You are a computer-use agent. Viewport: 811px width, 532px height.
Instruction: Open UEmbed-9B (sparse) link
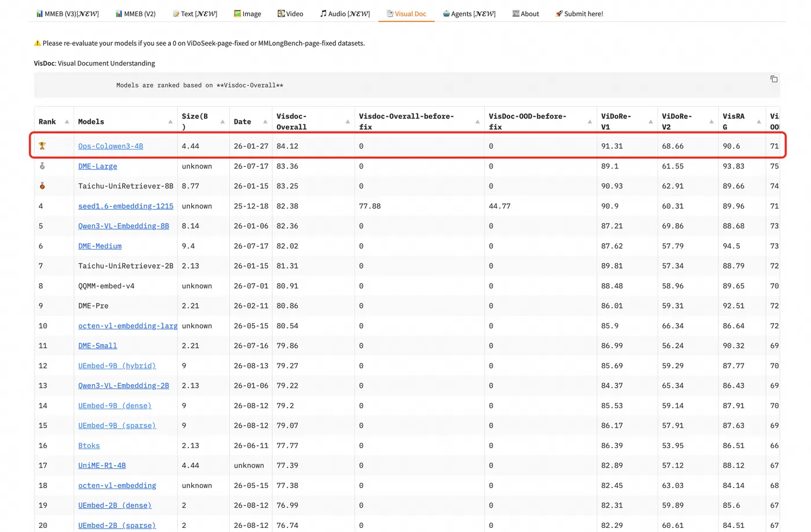[x=117, y=425]
